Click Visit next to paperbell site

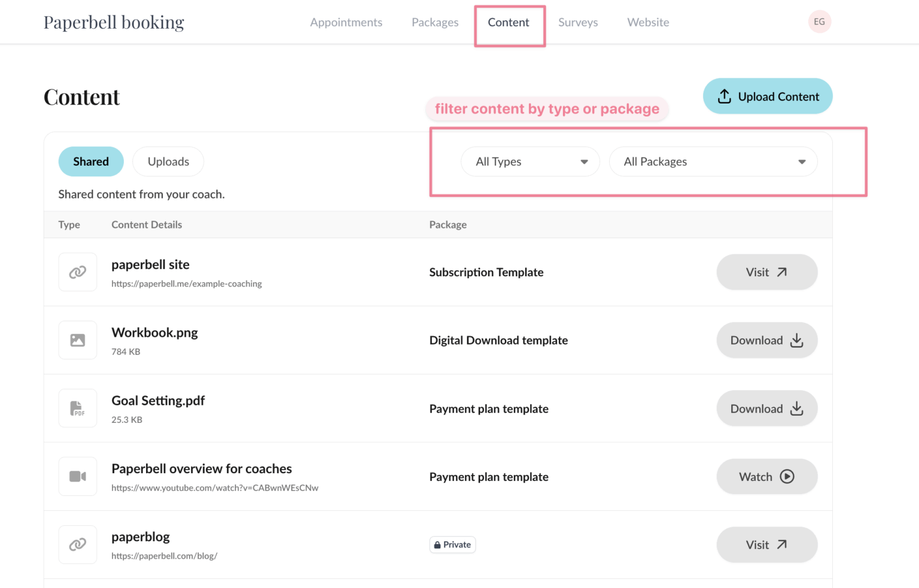click(x=766, y=272)
